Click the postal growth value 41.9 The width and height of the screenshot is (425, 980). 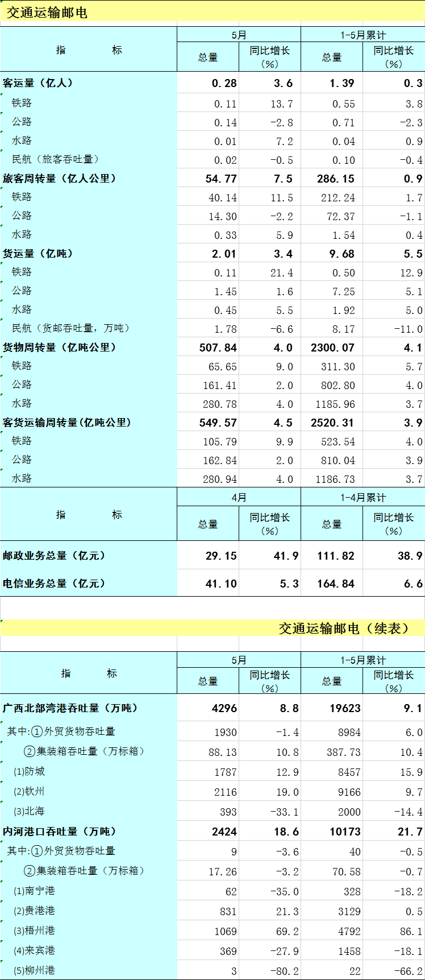click(x=286, y=556)
